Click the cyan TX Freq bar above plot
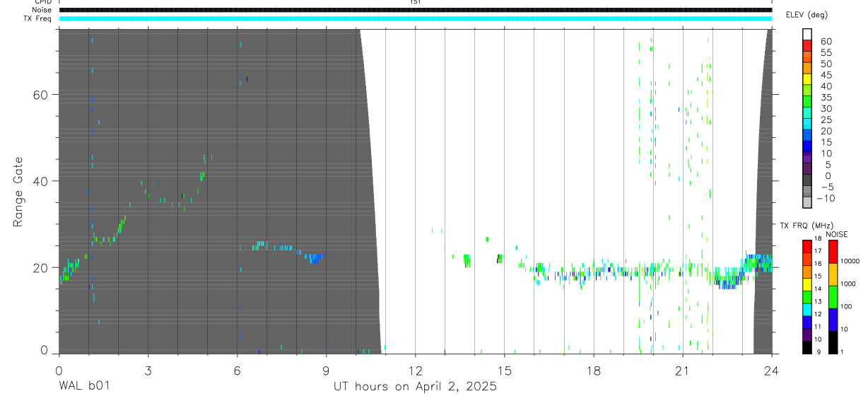Viewport: 868px width, 401px height. click(416, 18)
